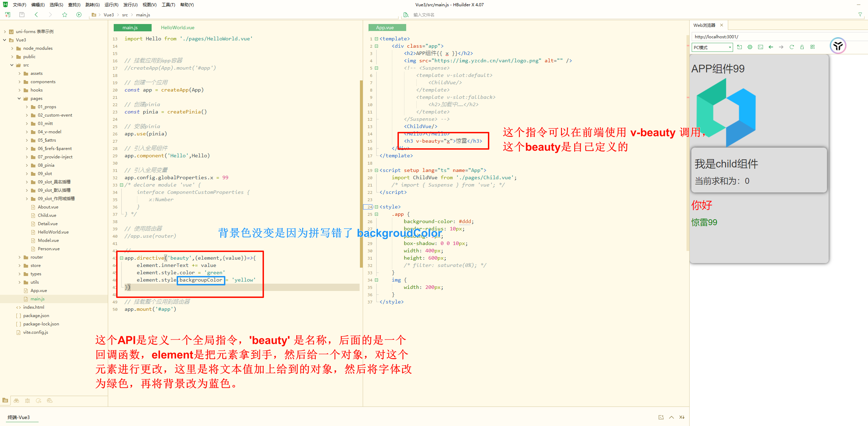This screenshot has height=426, width=868.
Task: Open browser console terminal icon
Action: click(761, 47)
